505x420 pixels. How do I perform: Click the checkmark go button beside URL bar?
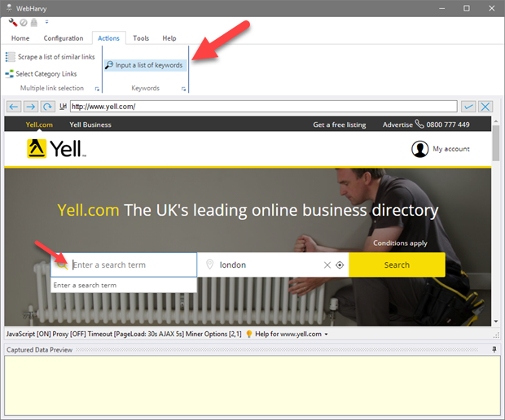click(x=468, y=107)
